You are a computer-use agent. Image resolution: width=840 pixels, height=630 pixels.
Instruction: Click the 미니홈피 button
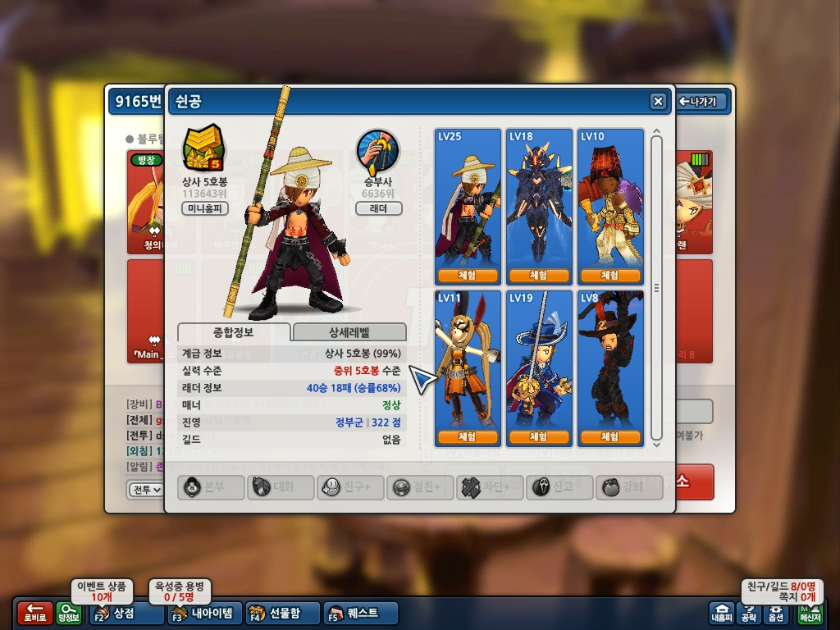coord(204,208)
